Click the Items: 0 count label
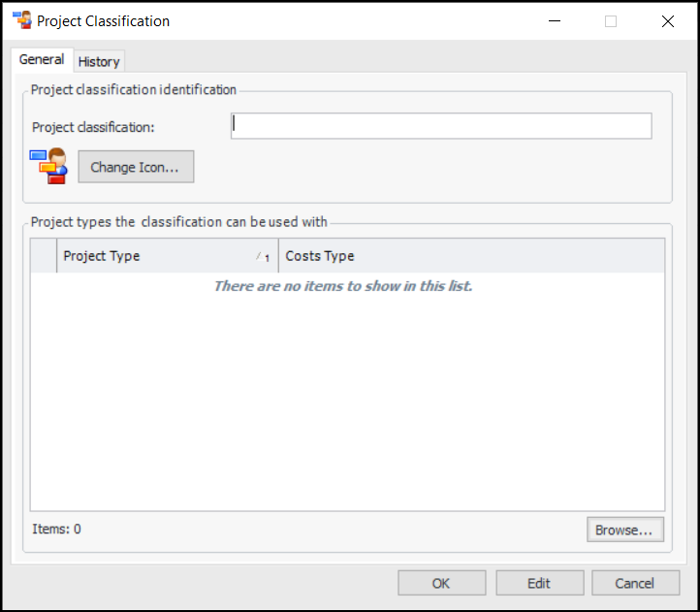Viewport: 700px width, 612px height. tap(57, 530)
